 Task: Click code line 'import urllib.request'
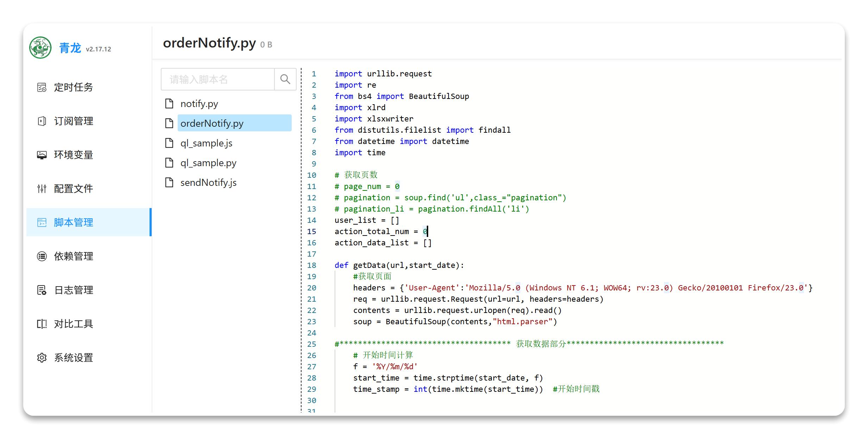click(383, 74)
